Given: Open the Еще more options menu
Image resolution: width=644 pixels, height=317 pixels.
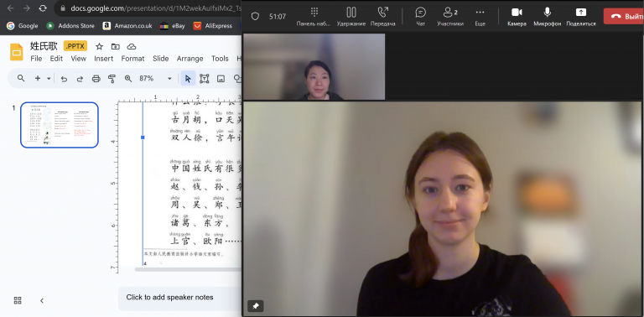Looking at the screenshot, I should click(480, 17).
